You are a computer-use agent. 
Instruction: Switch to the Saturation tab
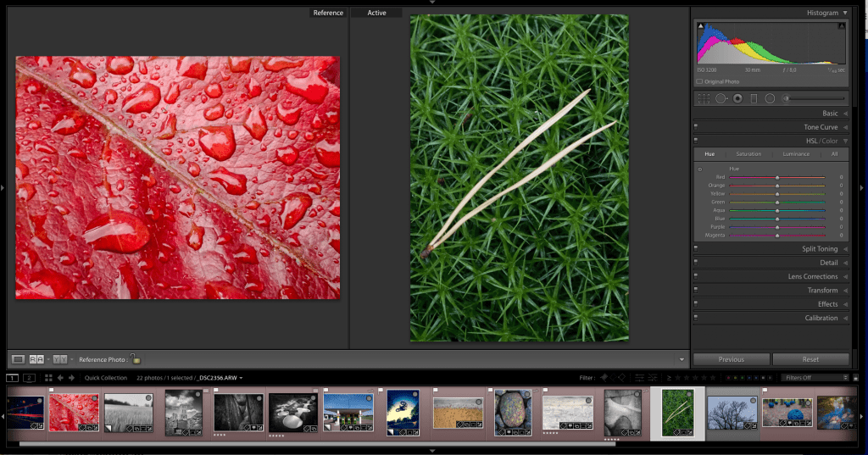(748, 154)
